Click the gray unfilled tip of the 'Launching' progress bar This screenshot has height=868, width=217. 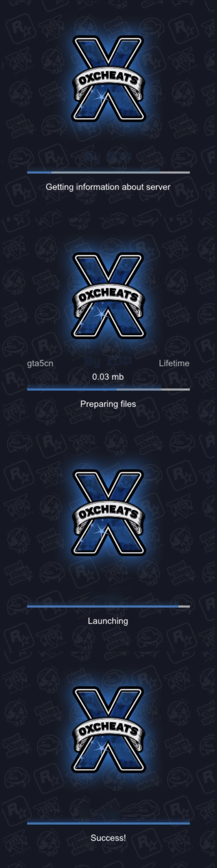click(x=184, y=606)
